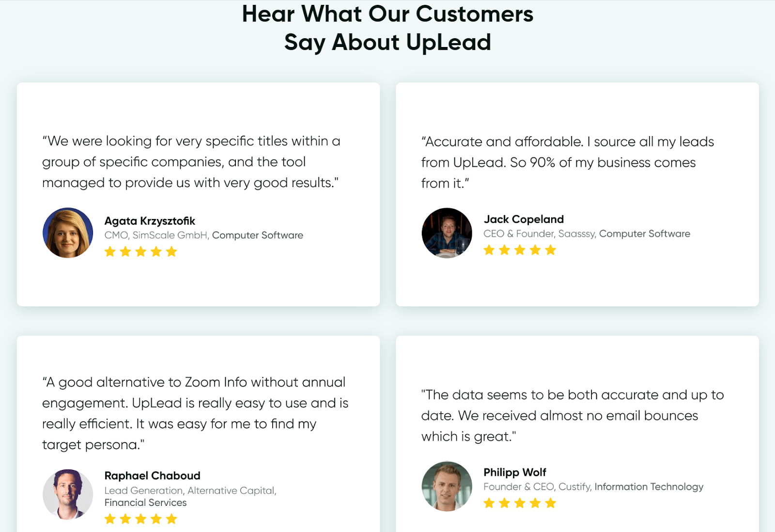Viewport: 775px width, 532px height.
Task: Click Philipp Wolf's profile photo
Action: point(447,486)
